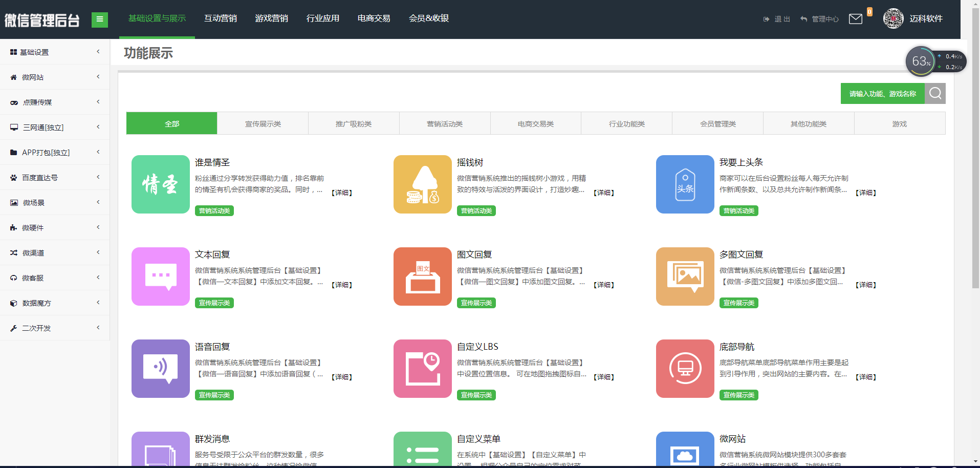Image resolution: width=980 pixels, height=468 pixels.
Task: Open the 游戏营销 top menu
Action: click(272, 18)
